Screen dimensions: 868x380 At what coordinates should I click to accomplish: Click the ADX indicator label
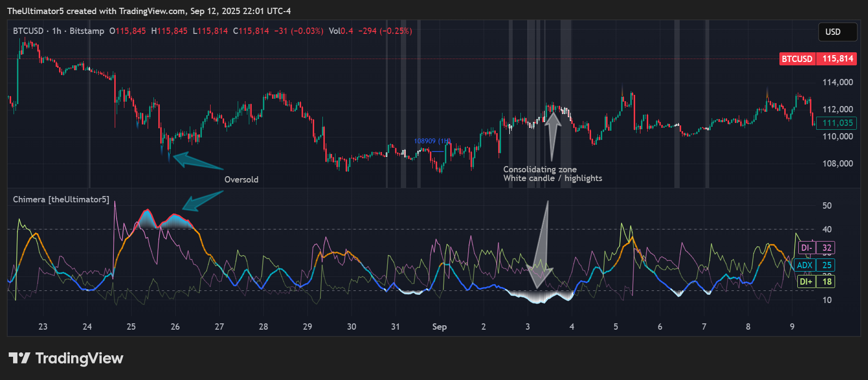(805, 265)
